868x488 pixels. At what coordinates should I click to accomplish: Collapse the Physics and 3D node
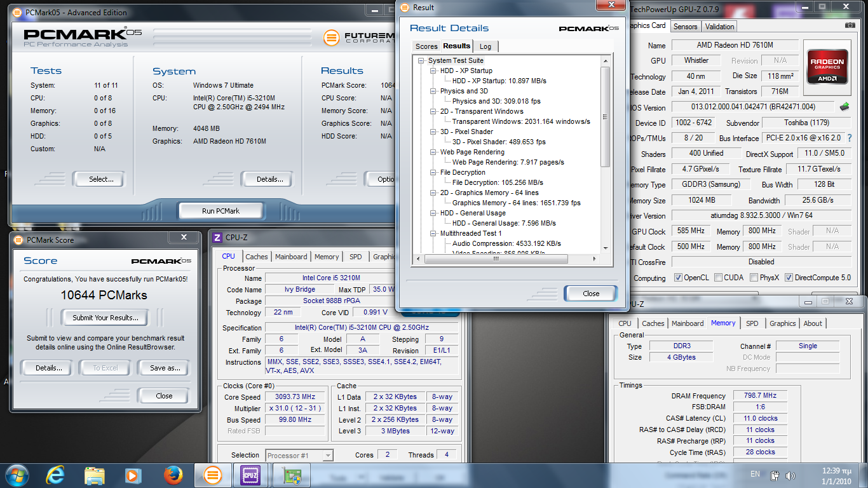point(433,91)
